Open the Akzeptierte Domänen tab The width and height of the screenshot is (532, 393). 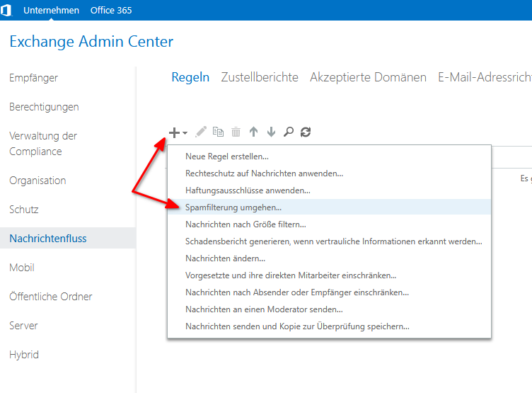click(368, 77)
